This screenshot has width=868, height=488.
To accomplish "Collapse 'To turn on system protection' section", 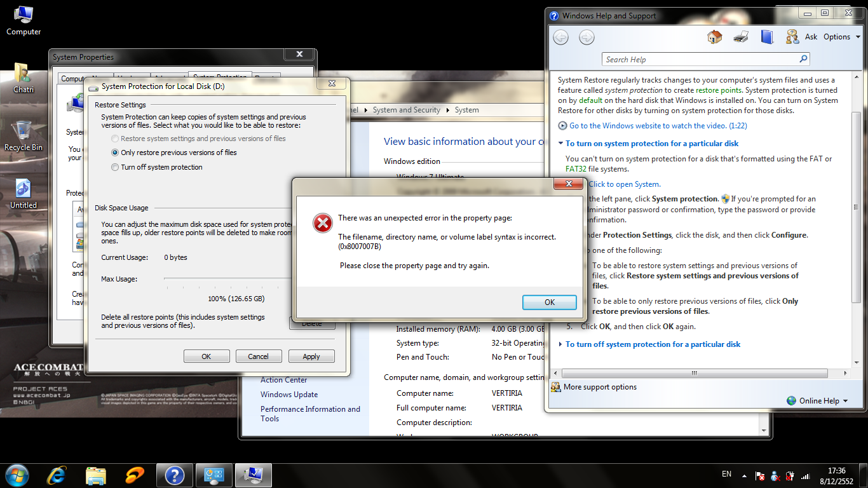I will (648, 144).
